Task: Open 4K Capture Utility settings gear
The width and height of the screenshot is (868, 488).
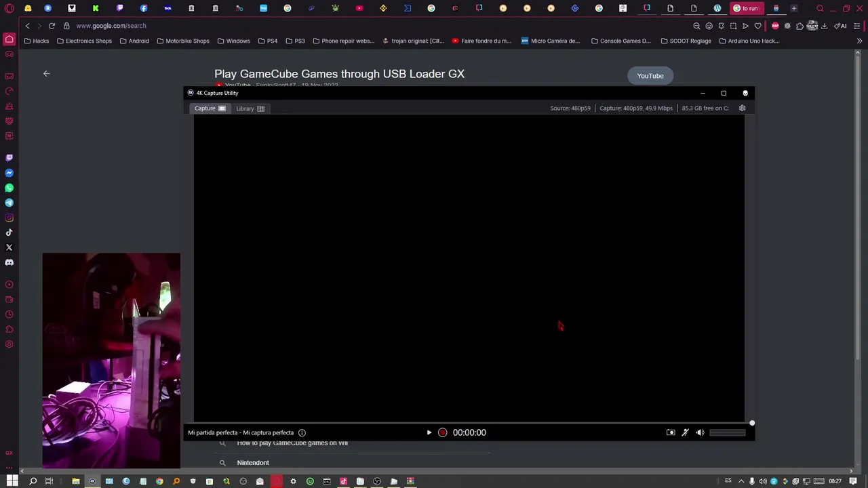Action: coord(742,108)
